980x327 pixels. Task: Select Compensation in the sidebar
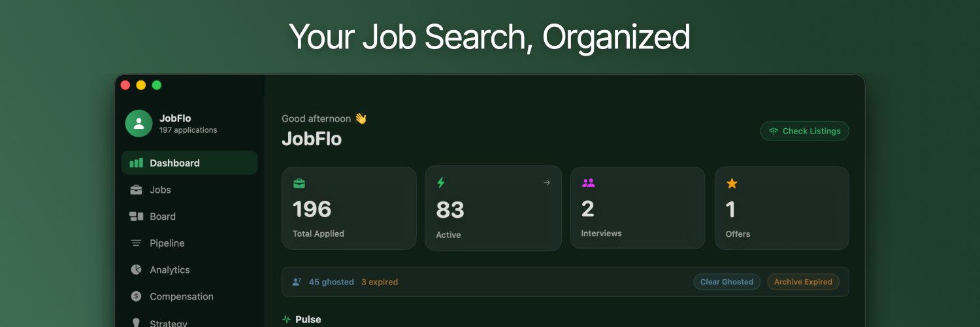point(189,296)
